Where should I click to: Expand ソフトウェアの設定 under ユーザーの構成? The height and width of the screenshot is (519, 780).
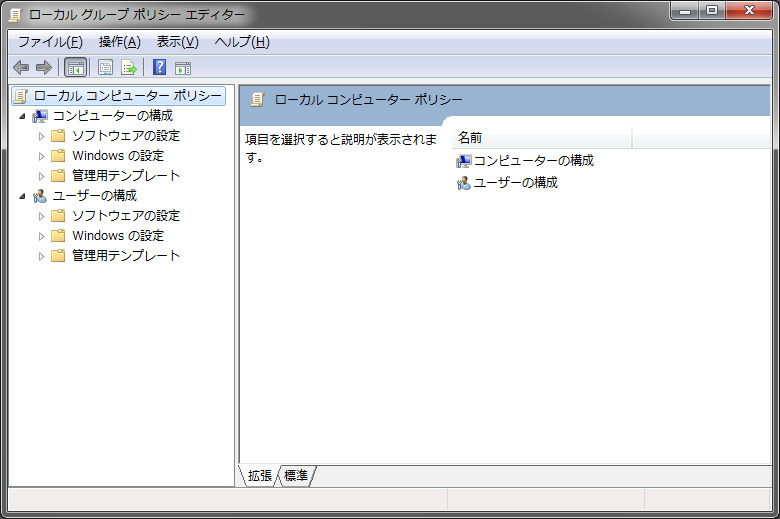tap(41, 216)
